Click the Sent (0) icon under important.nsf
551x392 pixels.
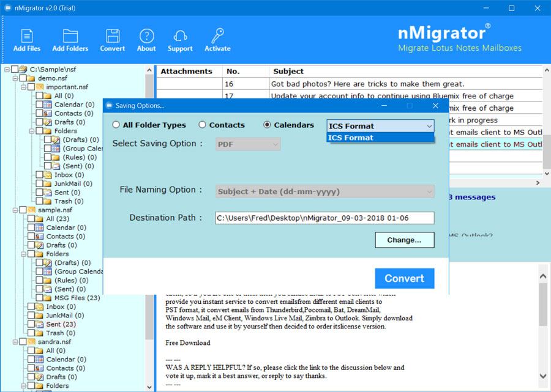coord(48,192)
